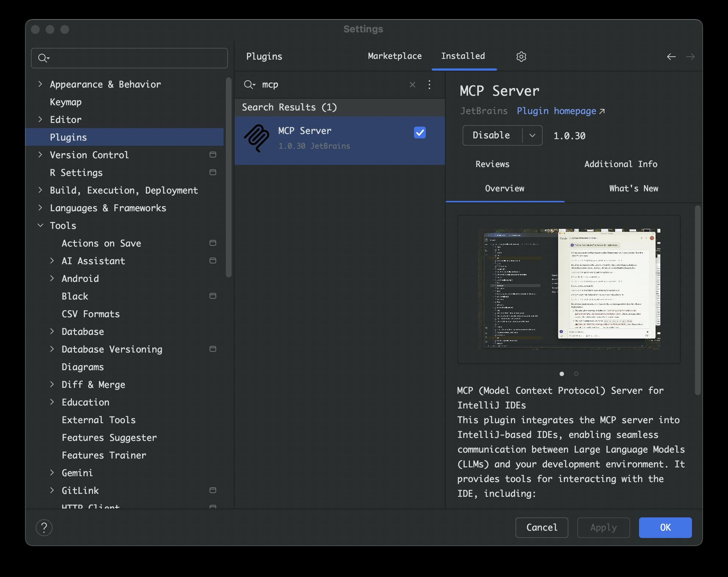Viewport: 728px width, 577px height.
Task: Switch to the Marketplace tab
Action: coord(395,56)
